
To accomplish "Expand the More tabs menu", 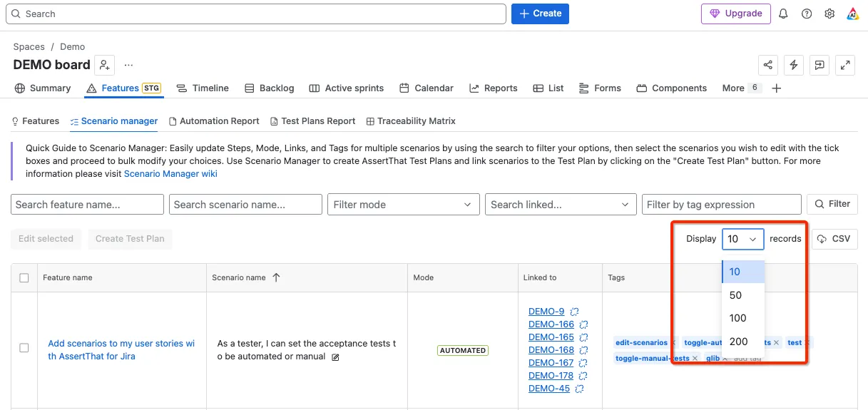I will pos(741,88).
